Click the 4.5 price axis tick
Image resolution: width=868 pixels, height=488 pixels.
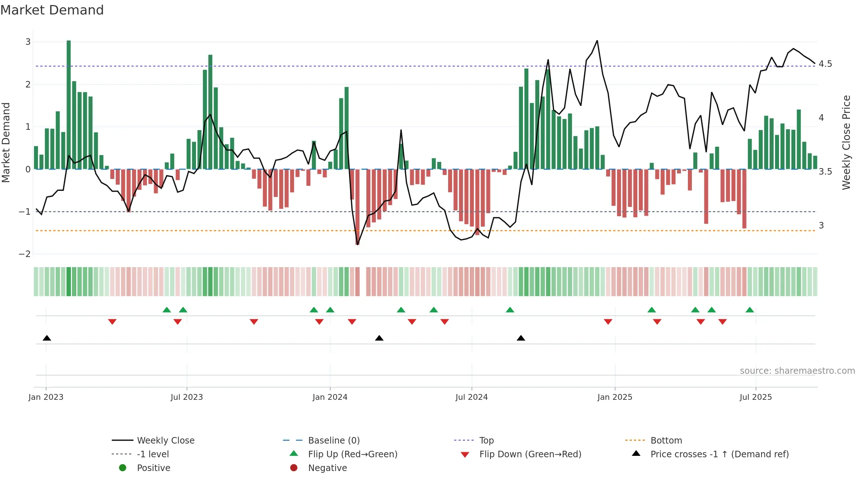tap(825, 64)
